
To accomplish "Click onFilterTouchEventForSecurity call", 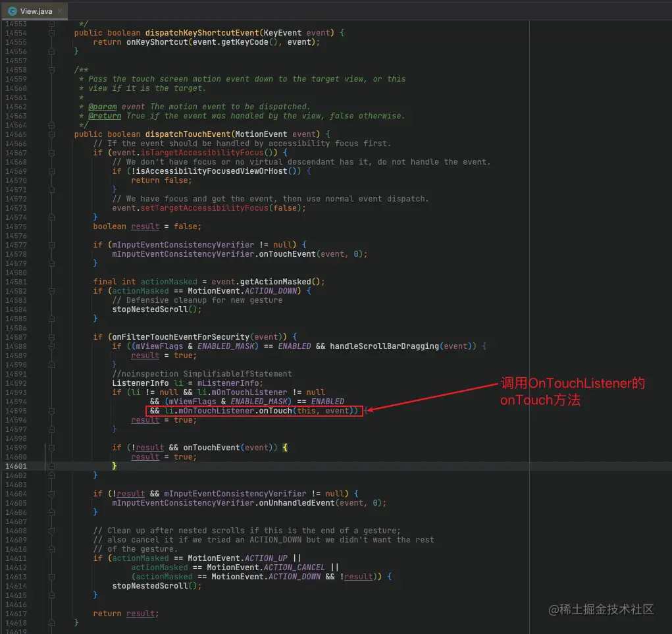I will (x=180, y=337).
